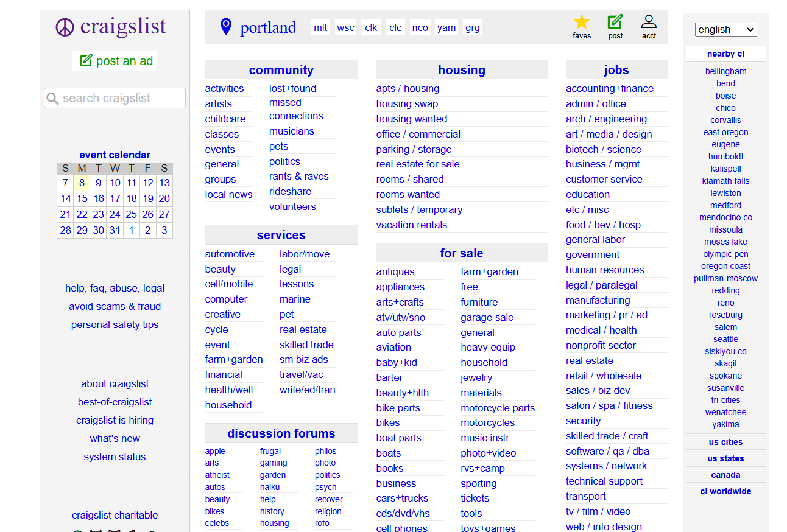Check the system status link
Viewport: 787px width, 532px height.
[x=115, y=457]
